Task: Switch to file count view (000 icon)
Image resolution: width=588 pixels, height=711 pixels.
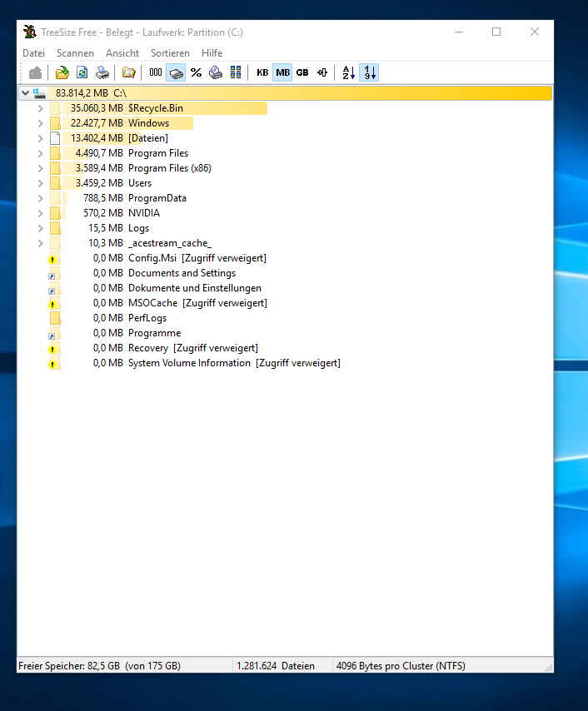Action: pos(156,72)
